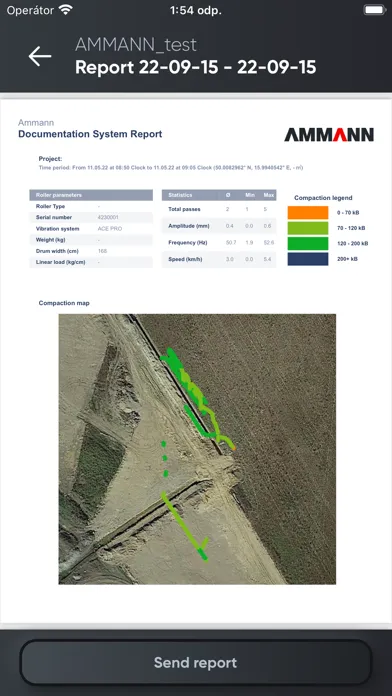Tap the battery status icon
The image size is (392, 696).
coord(374,10)
